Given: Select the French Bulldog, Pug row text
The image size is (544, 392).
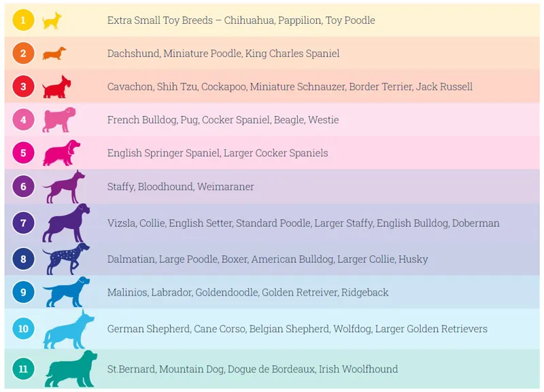Looking at the screenshot, I should click(223, 120).
